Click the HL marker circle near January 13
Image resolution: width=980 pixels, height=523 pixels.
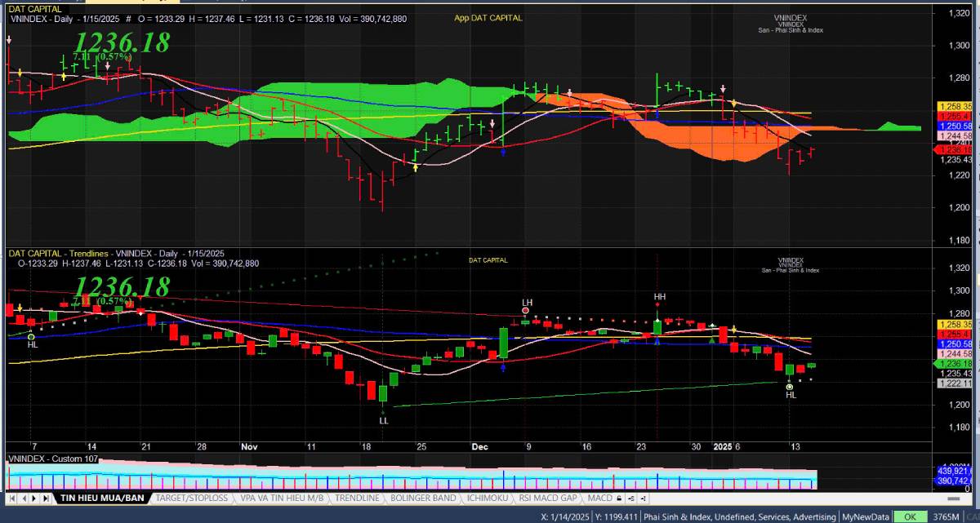pos(790,387)
